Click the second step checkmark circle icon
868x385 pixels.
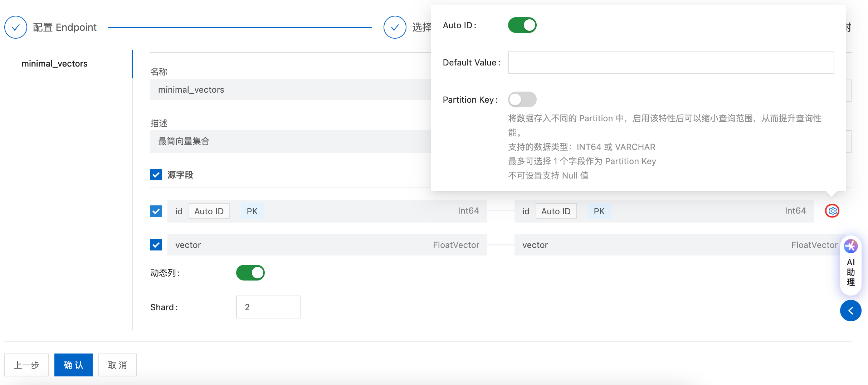[395, 27]
